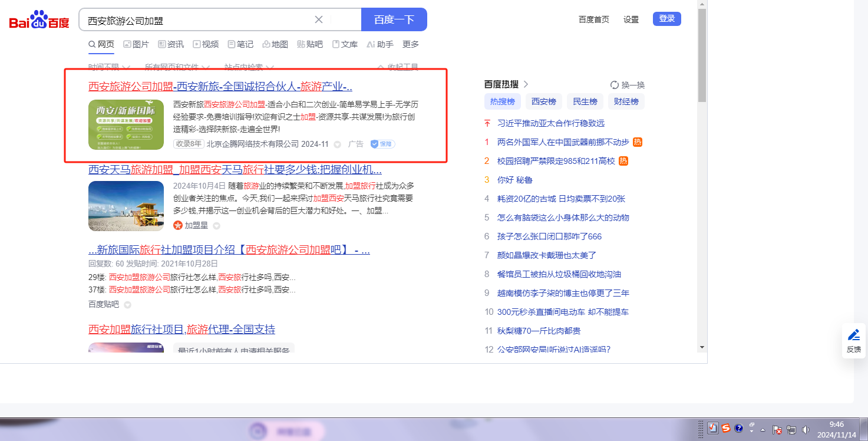The image size is (868, 441).
Task: Collapse search tools with 收起工具
Action: tap(398, 67)
